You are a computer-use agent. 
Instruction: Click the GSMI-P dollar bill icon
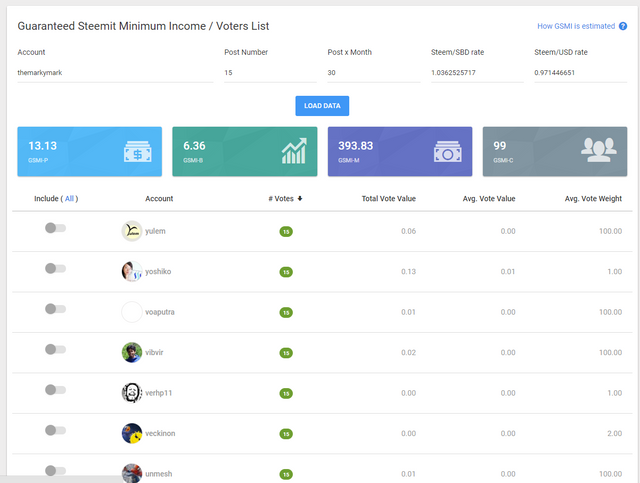point(138,151)
